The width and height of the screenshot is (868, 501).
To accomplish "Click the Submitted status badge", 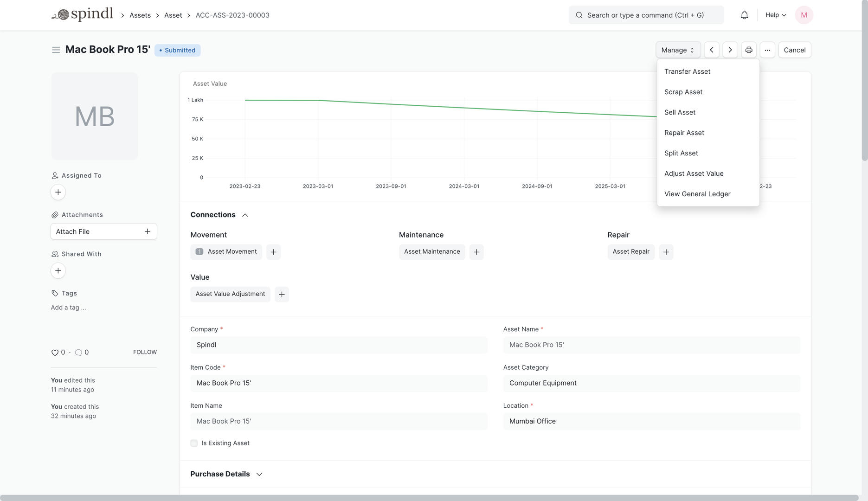I will (x=177, y=50).
